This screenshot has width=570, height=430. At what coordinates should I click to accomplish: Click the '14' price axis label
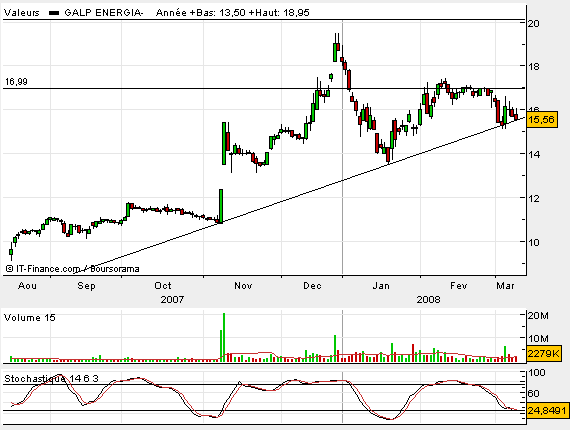click(533, 154)
